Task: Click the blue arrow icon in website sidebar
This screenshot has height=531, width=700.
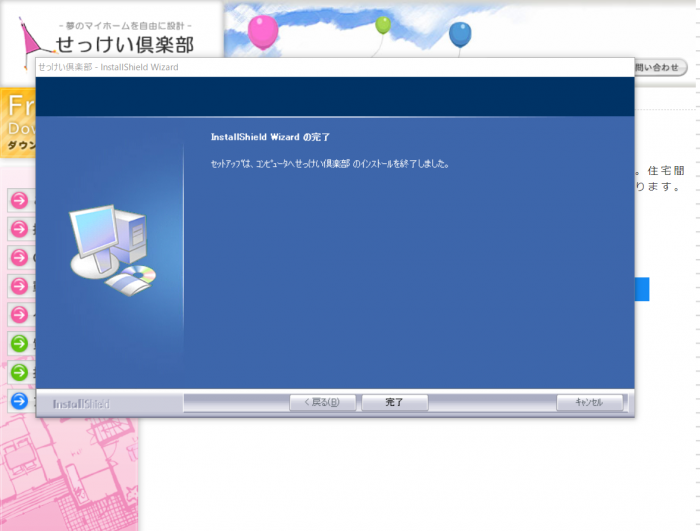Action: (19, 401)
